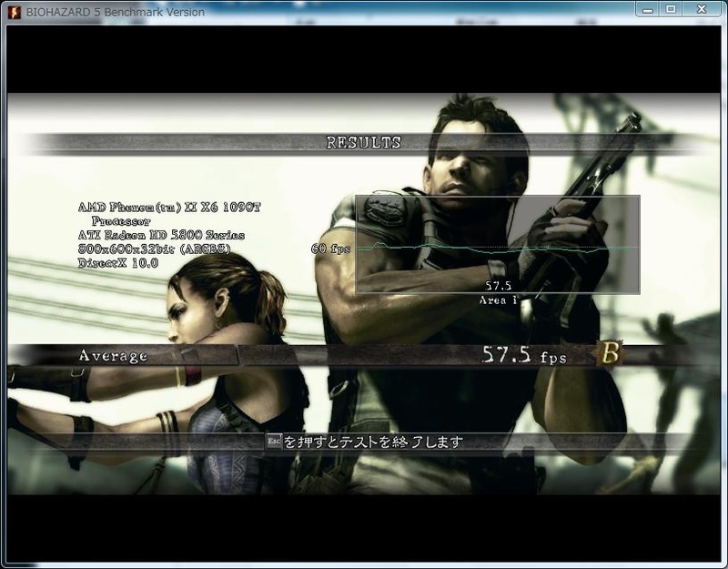This screenshot has width=728, height=569.
Task: Click the "DirectX 10.0" text
Action: click(118, 263)
